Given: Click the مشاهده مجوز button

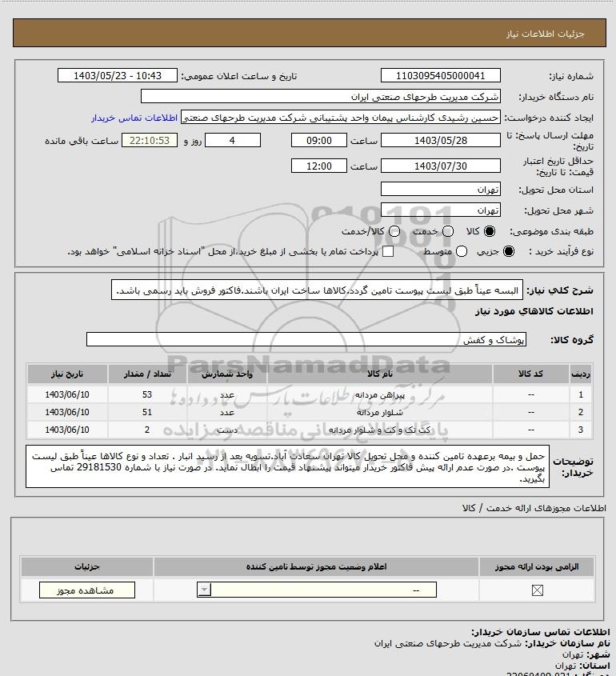Looking at the screenshot, I should (86, 590).
